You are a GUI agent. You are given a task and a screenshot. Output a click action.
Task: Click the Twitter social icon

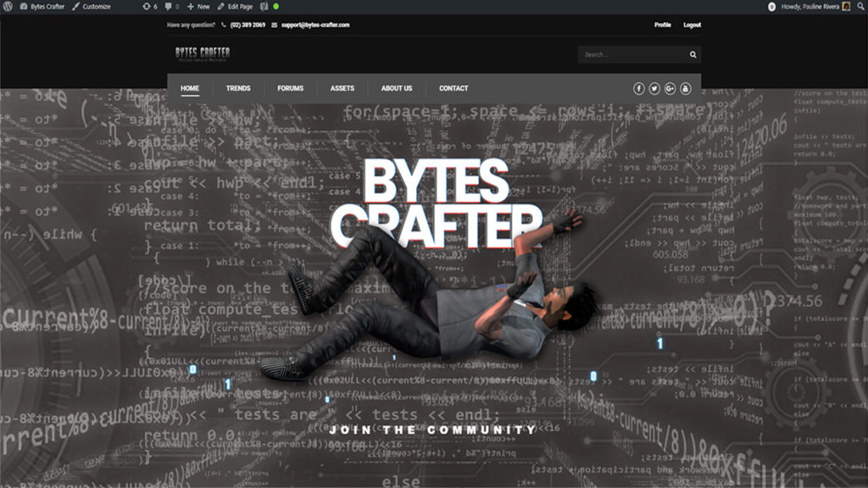pyautogui.click(x=654, y=88)
